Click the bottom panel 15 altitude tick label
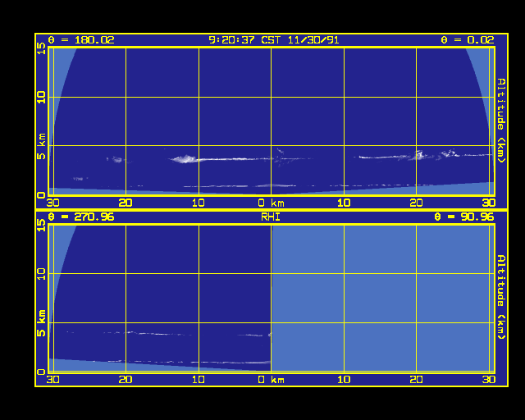Image resolution: width=525 pixels, height=420 pixels. click(x=41, y=226)
